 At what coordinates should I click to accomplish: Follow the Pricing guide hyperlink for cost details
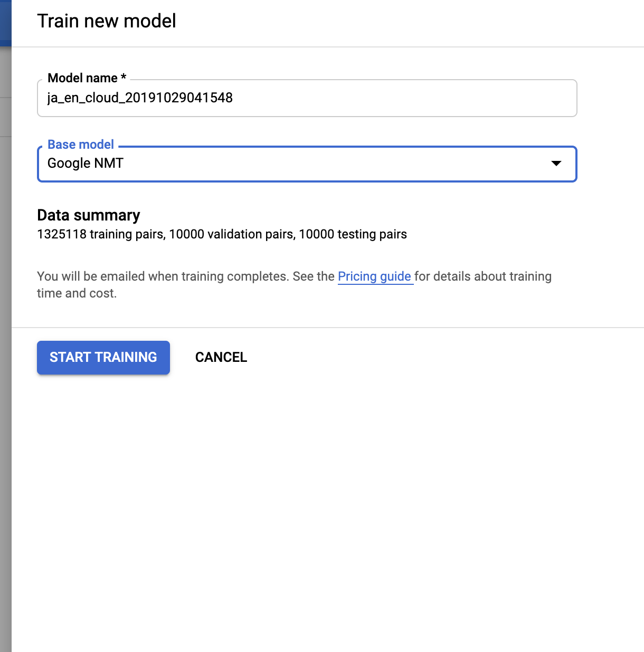[375, 276]
